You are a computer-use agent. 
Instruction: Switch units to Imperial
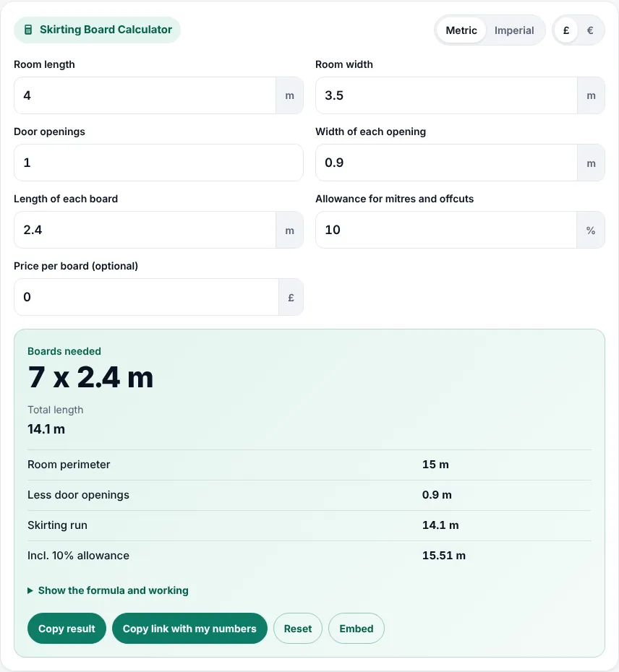514,30
